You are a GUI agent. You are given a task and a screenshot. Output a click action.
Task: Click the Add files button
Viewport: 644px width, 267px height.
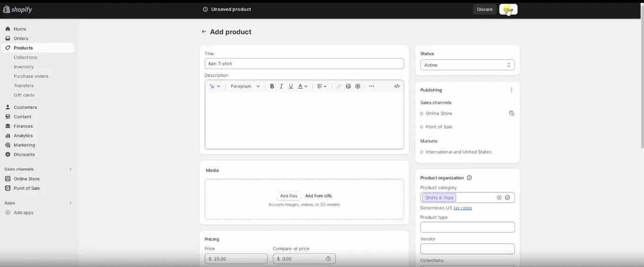tap(288, 196)
